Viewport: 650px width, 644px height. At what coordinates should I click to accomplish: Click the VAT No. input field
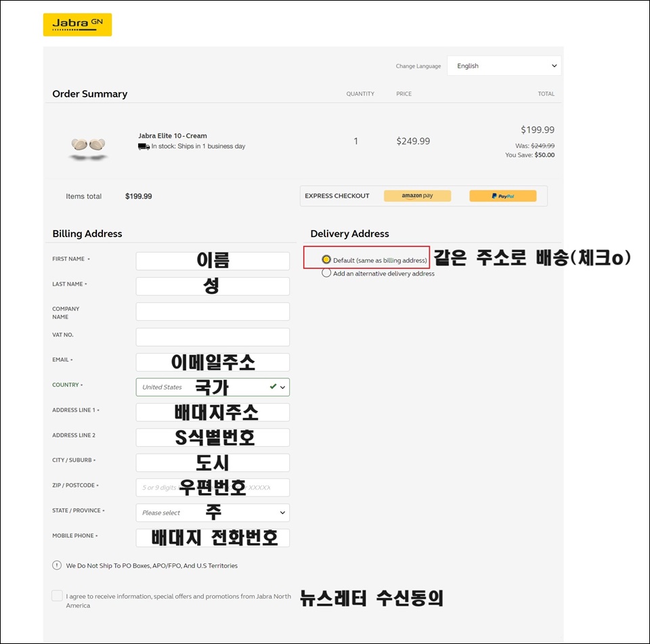click(213, 337)
